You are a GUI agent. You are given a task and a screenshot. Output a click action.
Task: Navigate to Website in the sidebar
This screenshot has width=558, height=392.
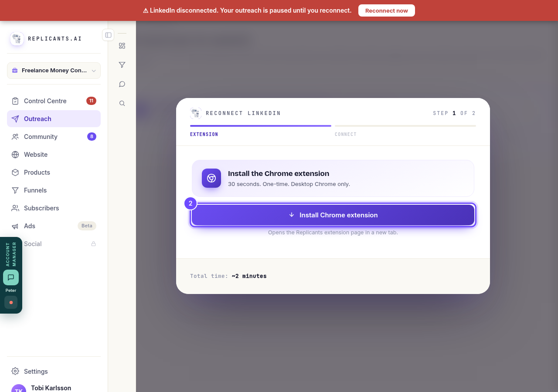point(54,155)
